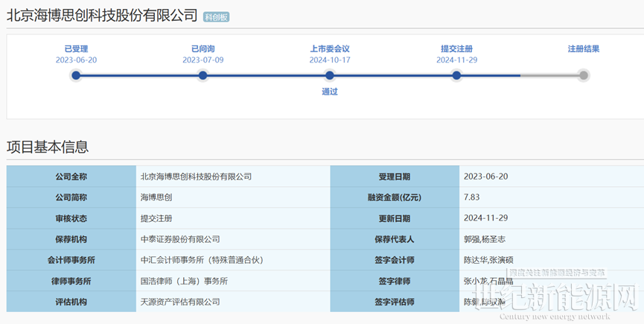Click the 项目基本信息 section heading

(x=48, y=147)
